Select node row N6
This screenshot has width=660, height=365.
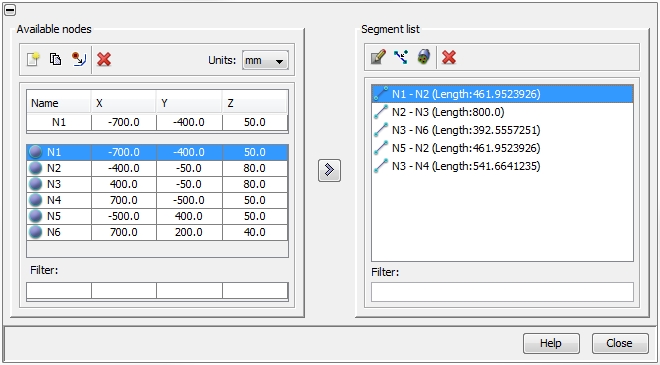pos(157,232)
